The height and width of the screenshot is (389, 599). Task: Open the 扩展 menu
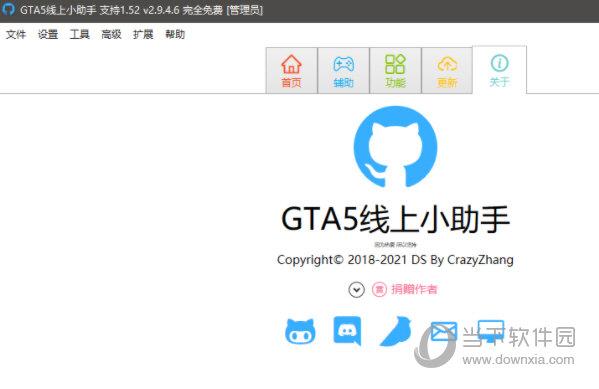(143, 34)
